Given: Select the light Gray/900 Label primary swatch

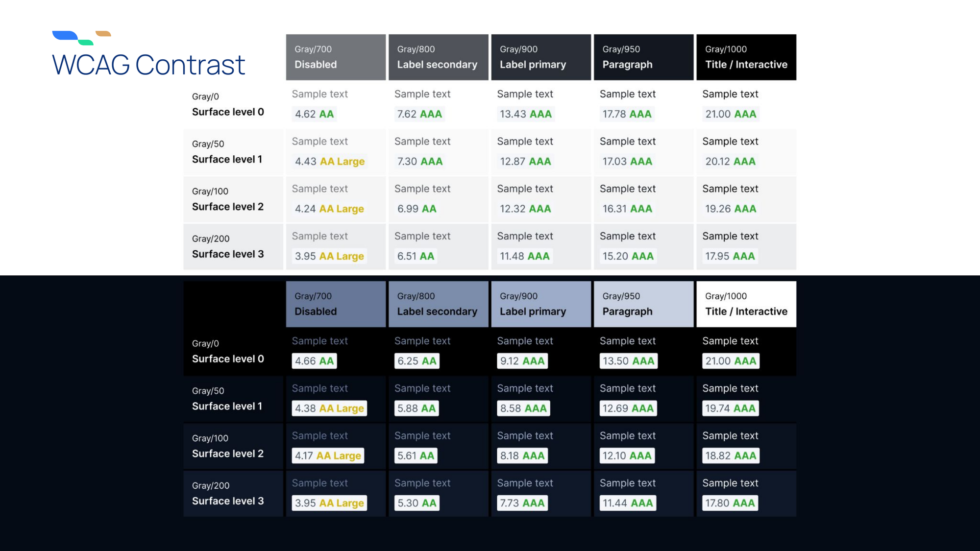Looking at the screenshot, I should [x=541, y=57].
